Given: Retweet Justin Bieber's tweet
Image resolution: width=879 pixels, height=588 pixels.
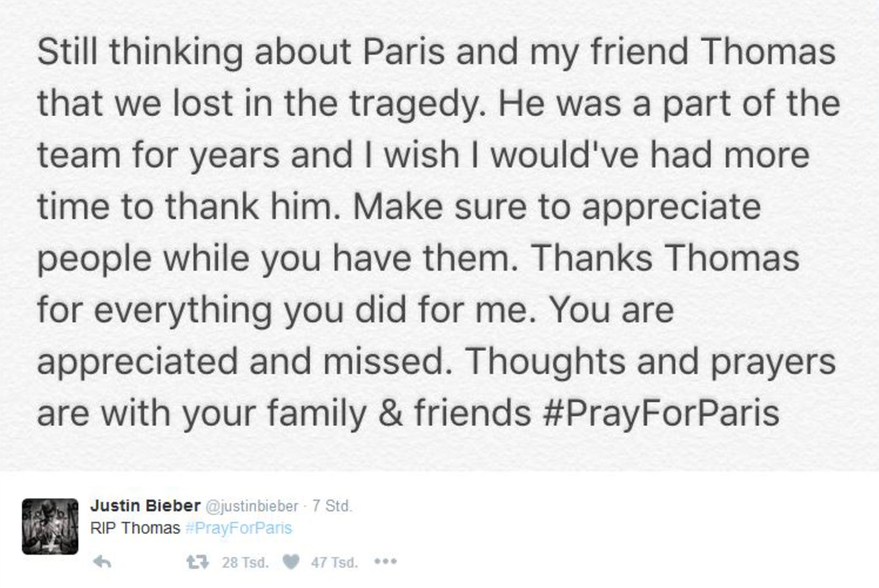Looking at the screenshot, I should 198,562.
